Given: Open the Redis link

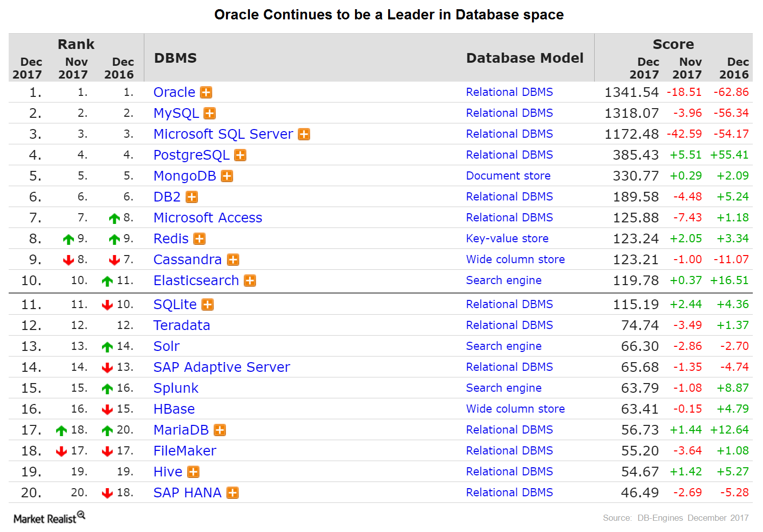Looking at the screenshot, I should pos(171,239).
